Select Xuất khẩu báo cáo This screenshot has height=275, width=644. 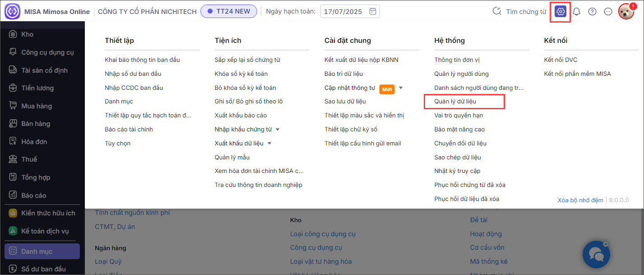(241, 115)
